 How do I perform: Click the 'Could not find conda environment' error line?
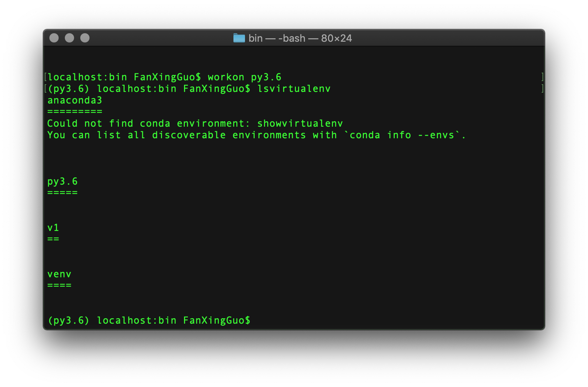coord(195,124)
